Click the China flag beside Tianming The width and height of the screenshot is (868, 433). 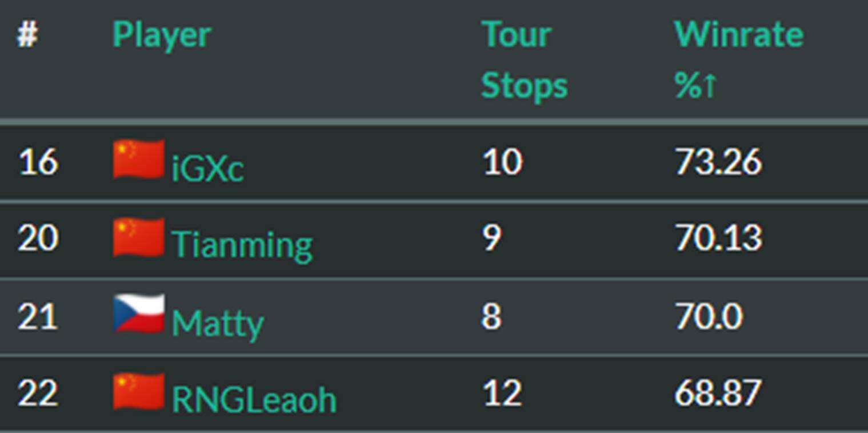tap(139, 237)
